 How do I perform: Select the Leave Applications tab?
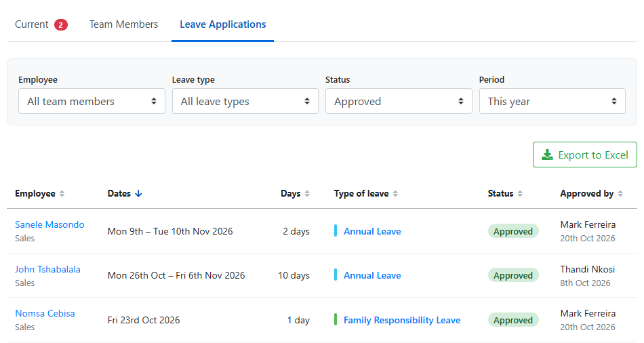pos(222,24)
